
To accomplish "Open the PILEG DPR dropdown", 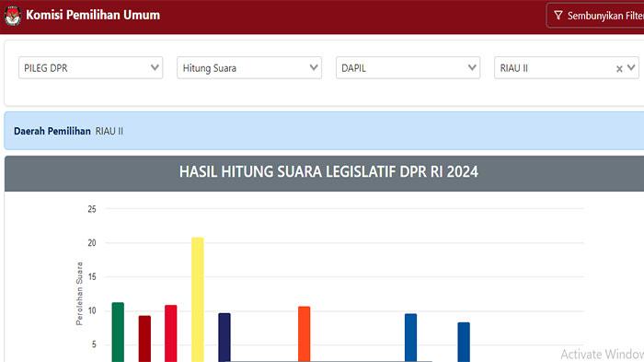I will tap(90, 68).
